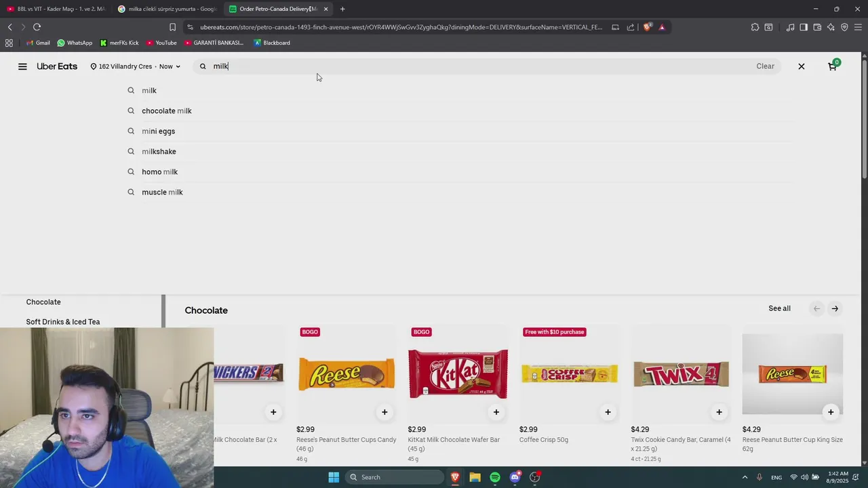Screen dimensions: 868x488
Task: Open the KitKat product image
Action: (458, 374)
